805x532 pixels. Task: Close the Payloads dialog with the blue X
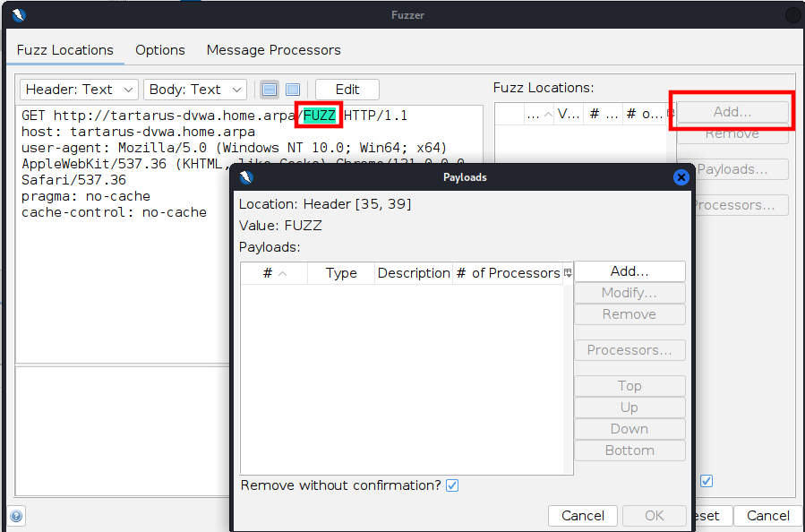click(681, 177)
